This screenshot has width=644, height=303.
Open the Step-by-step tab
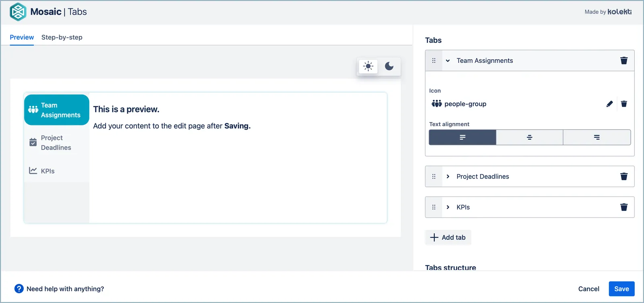pos(62,37)
